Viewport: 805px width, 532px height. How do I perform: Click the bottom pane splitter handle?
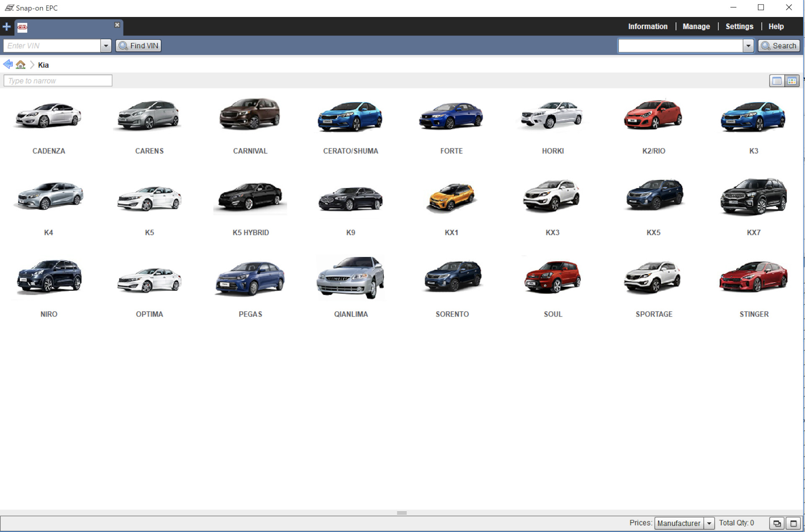(x=402, y=513)
